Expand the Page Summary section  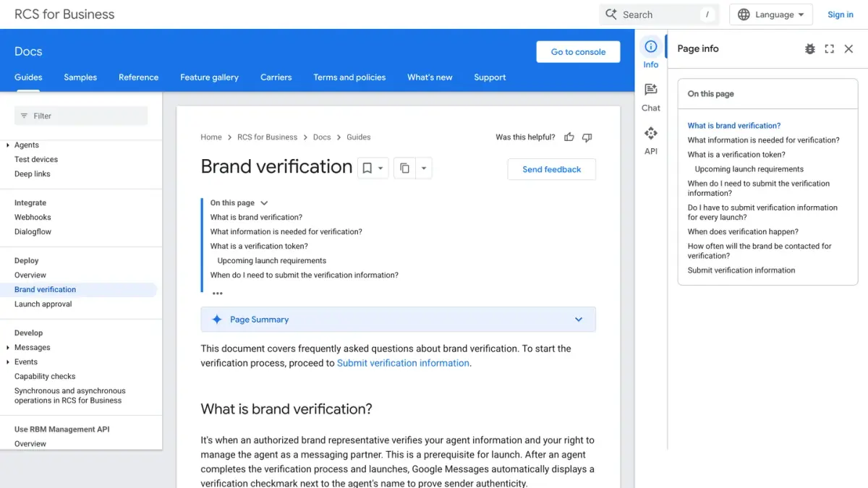point(579,320)
